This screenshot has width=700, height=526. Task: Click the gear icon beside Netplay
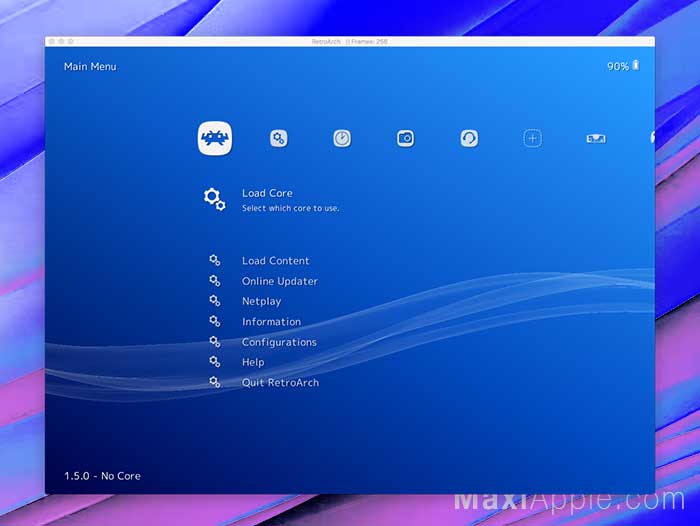tap(215, 301)
